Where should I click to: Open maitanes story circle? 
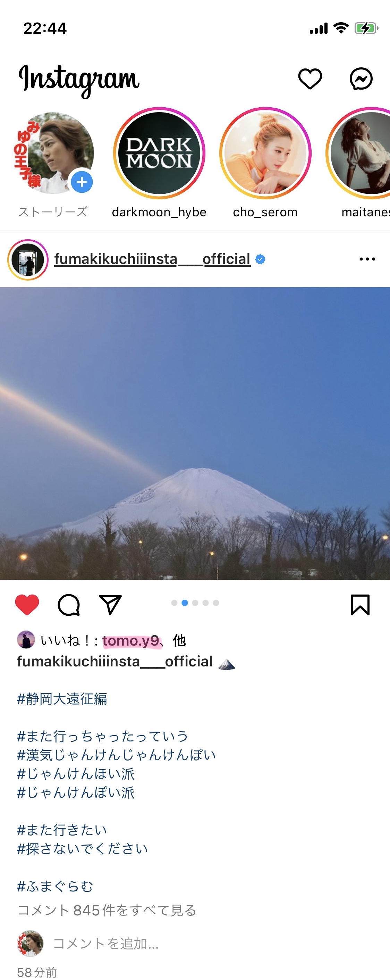(358, 153)
